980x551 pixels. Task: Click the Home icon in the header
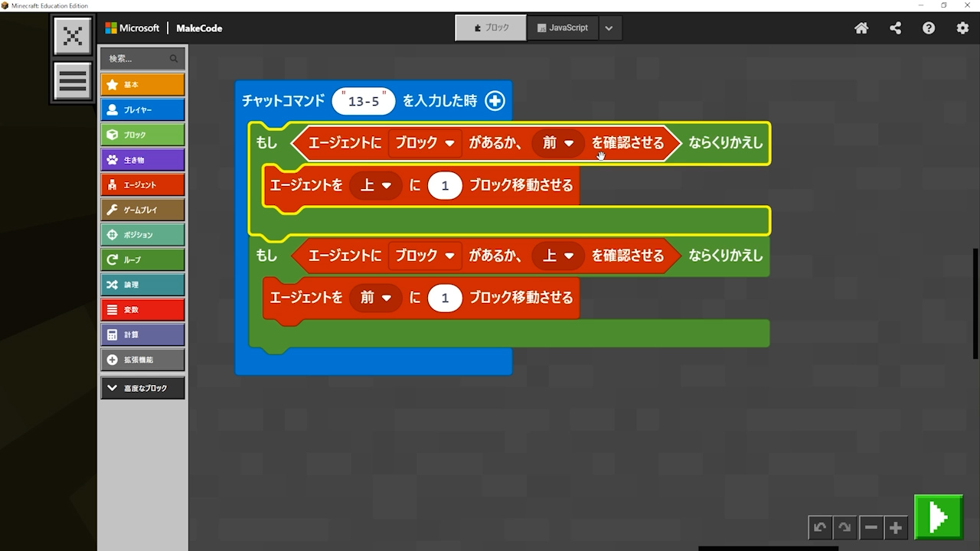point(861,28)
